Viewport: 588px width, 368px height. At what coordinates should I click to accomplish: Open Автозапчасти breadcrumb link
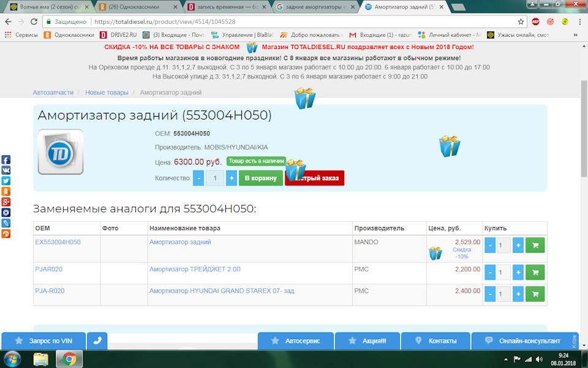coord(53,93)
